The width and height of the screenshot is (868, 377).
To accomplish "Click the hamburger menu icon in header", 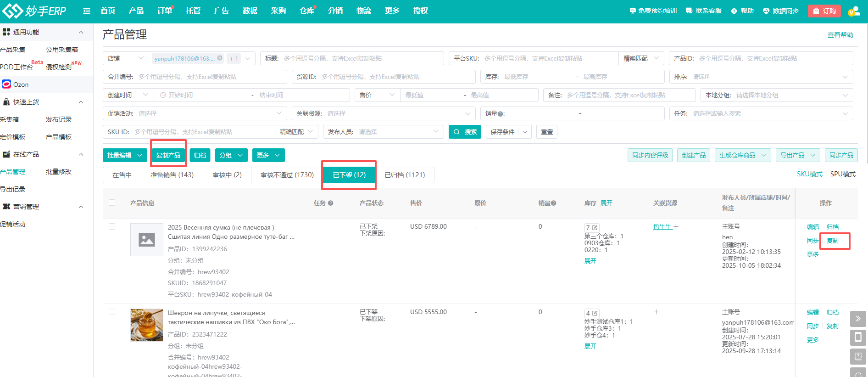I will click(86, 11).
